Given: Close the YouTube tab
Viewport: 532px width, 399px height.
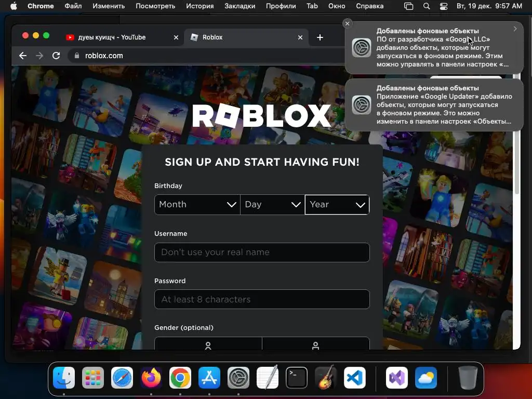Looking at the screenshot, I should (x=176, y=37).
